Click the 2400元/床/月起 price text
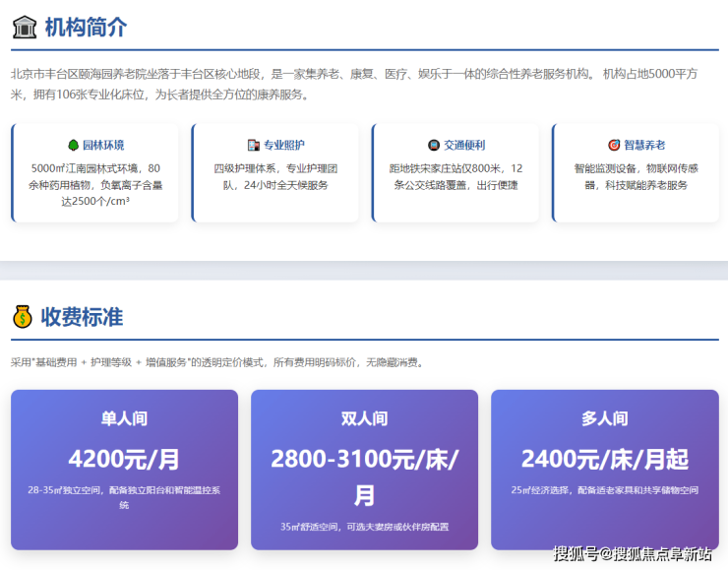The image size is (728, 570). point(604,459)
